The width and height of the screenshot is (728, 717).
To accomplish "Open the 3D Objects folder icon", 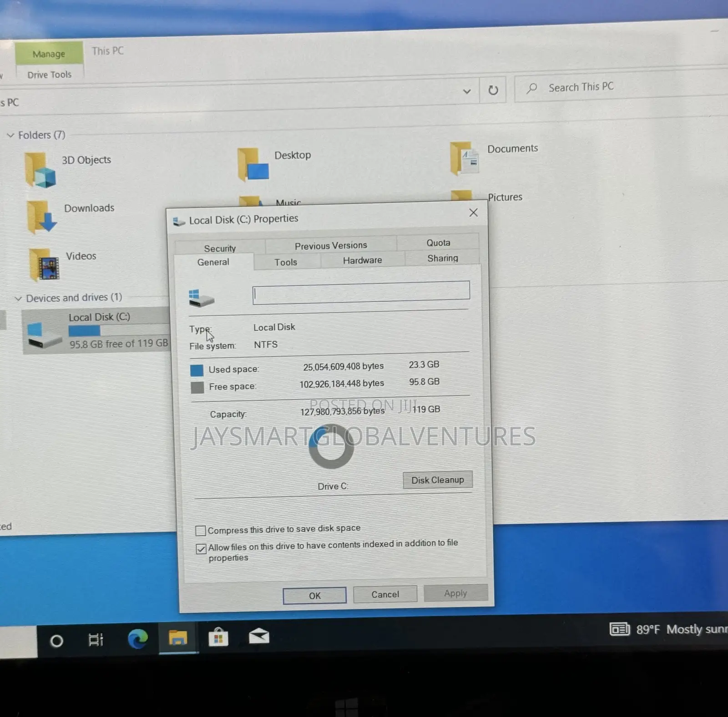I will 40,171.
